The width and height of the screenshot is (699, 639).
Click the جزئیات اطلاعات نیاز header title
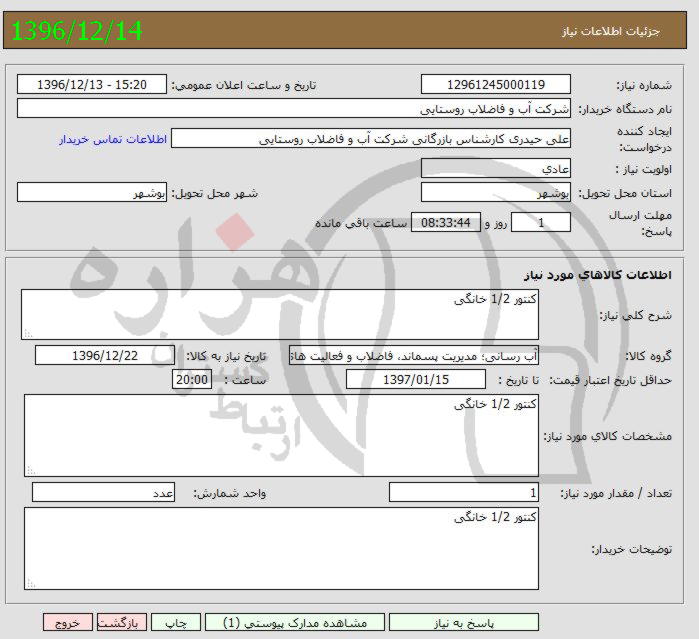point(610,31)
